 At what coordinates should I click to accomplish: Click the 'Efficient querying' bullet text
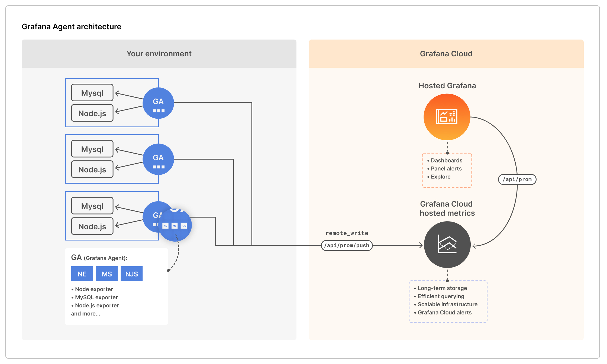[441, 296]
